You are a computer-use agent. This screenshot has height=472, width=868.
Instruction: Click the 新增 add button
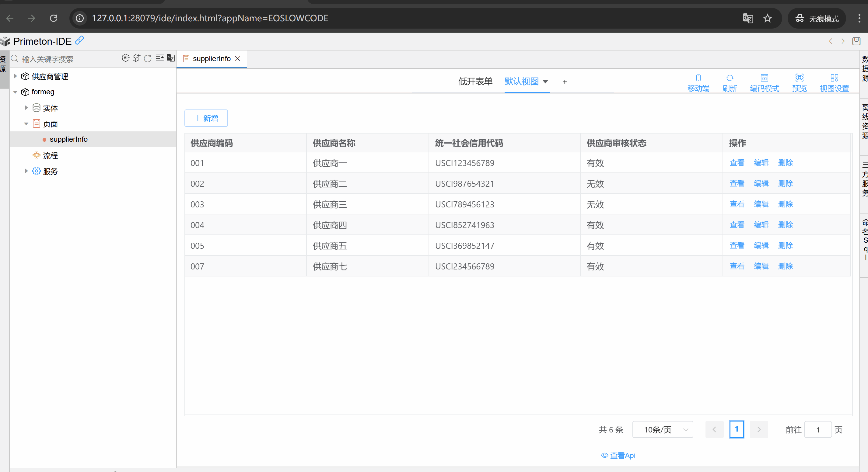(206, 118)
